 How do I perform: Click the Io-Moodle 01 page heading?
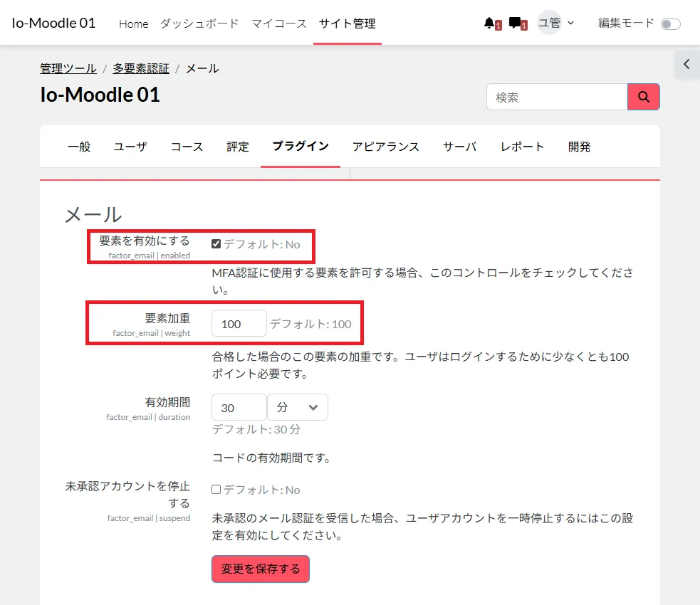[100, 95]
